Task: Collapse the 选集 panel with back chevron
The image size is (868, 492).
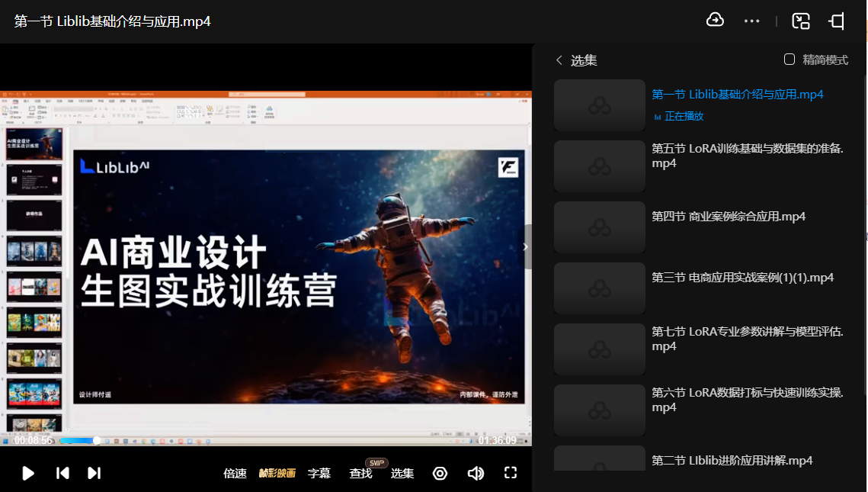Action: click(559, 60)
